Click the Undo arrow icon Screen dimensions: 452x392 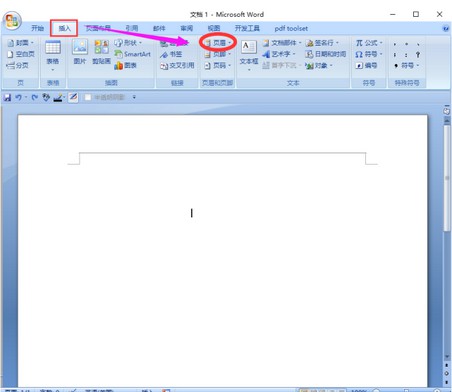coord(18,97)
